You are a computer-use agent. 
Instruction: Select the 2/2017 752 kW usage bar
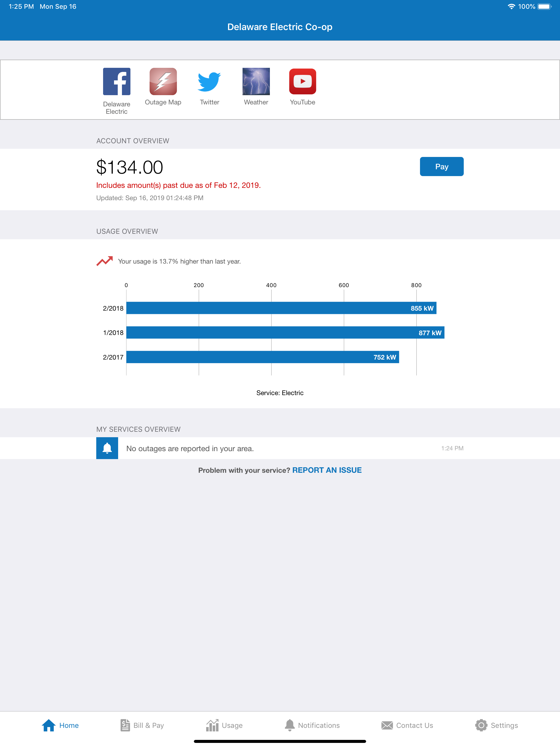pyautogui.click(x=262, y=357)
